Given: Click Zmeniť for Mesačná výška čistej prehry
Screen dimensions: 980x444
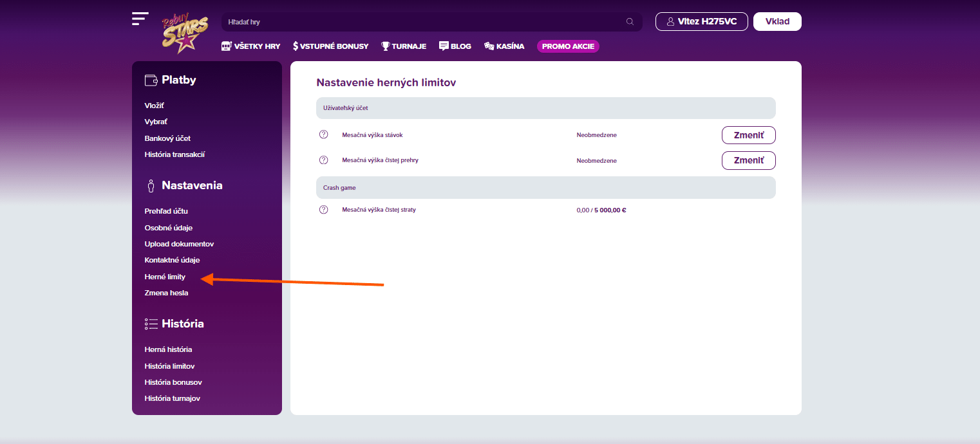Looking at the screenshot, I should click(749, 160).
